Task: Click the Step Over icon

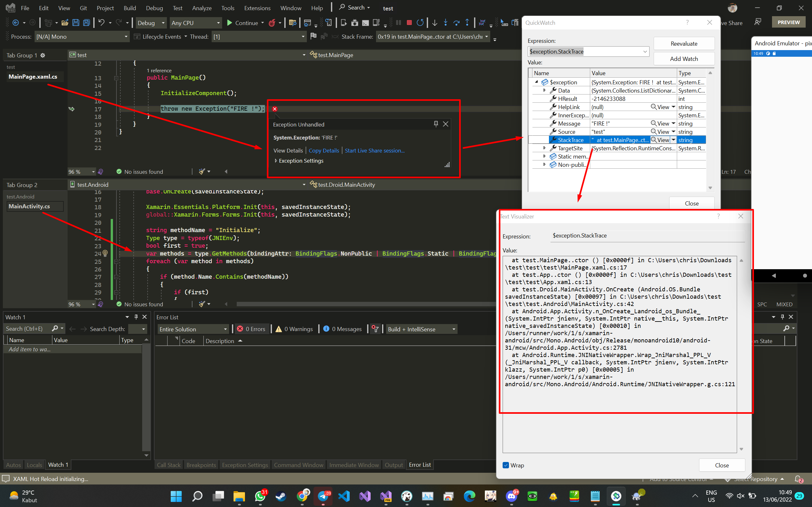Action: click(456, 23)
